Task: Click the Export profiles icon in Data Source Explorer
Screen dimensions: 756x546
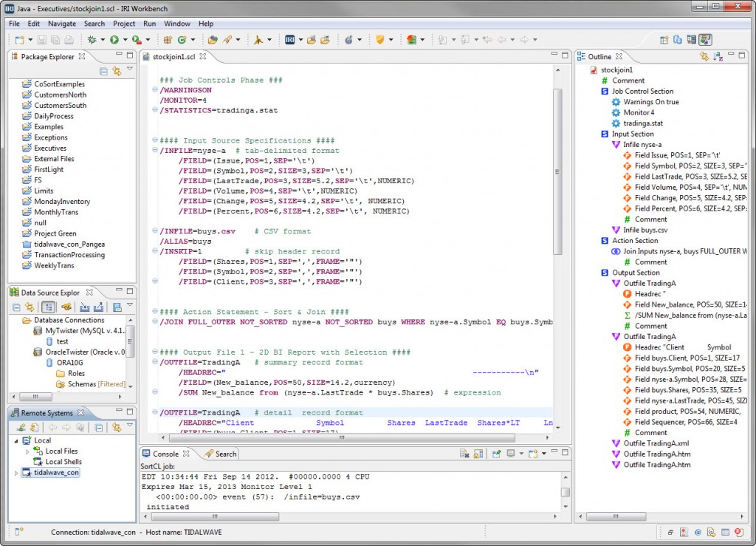Action: click(99, 307)
